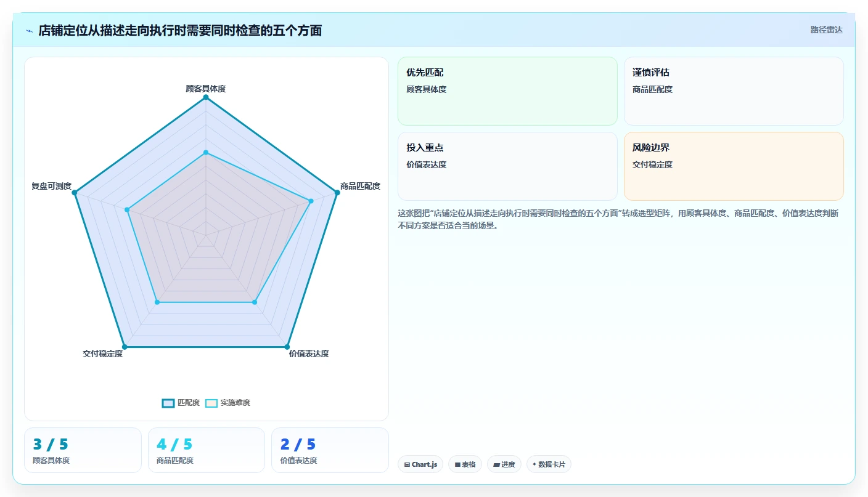
Task: Click the 4 / 5 商品匹配度 stat card
Action: (x=207, y=450)
